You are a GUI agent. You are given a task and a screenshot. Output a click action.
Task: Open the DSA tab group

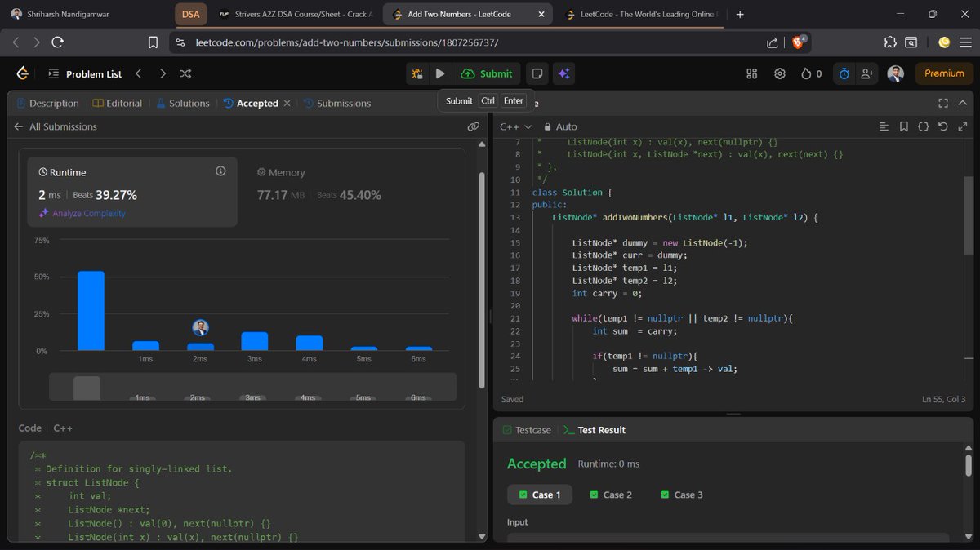(190, 14)
